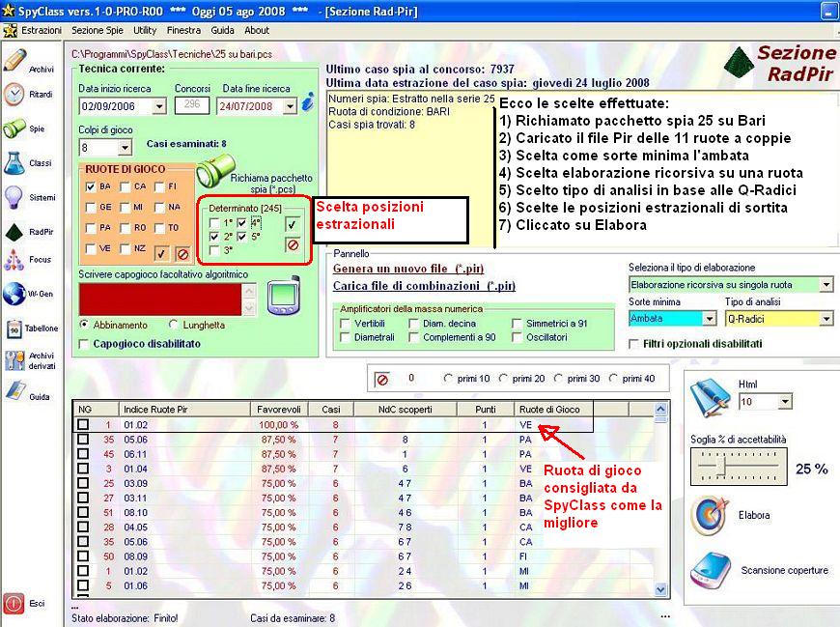Select the primi 20 radio button
840x627 pixels.
click(503, 379)
